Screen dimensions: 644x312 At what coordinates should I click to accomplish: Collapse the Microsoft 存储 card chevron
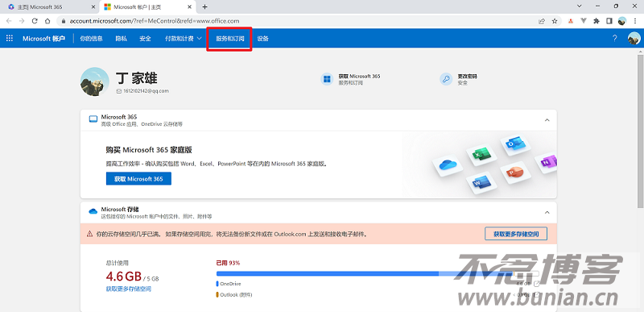pos(547,212)
